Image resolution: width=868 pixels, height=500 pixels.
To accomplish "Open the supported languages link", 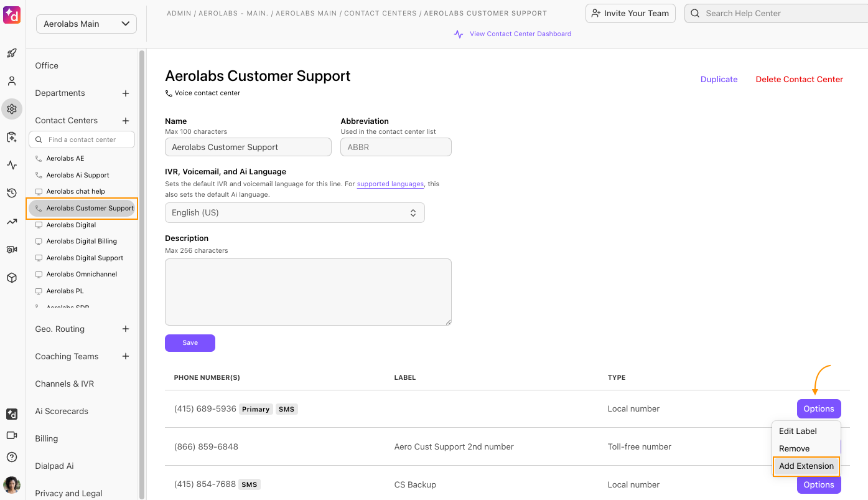I will 390,184.
